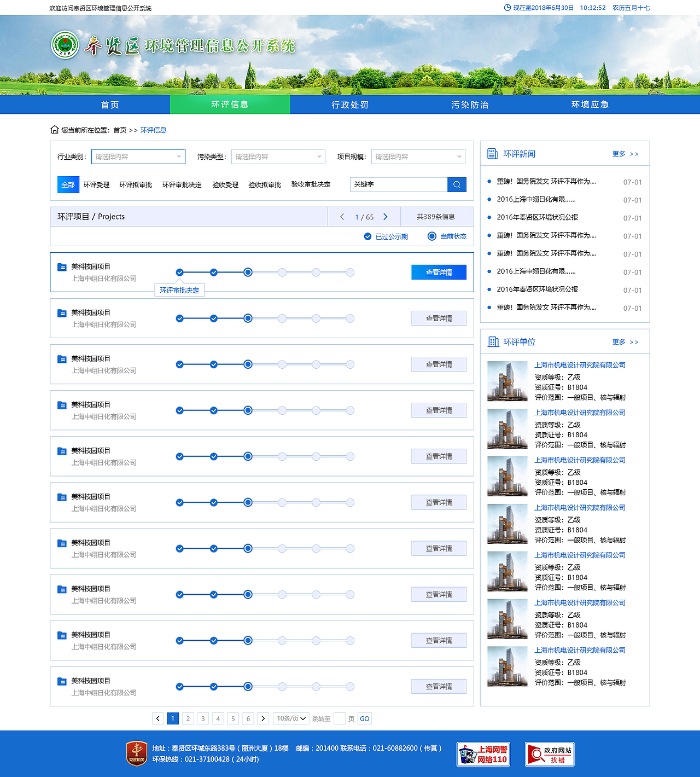Screen dimensions: 700x777
Task: Click 查看详情 on the last project row
Action: point(439,686)
